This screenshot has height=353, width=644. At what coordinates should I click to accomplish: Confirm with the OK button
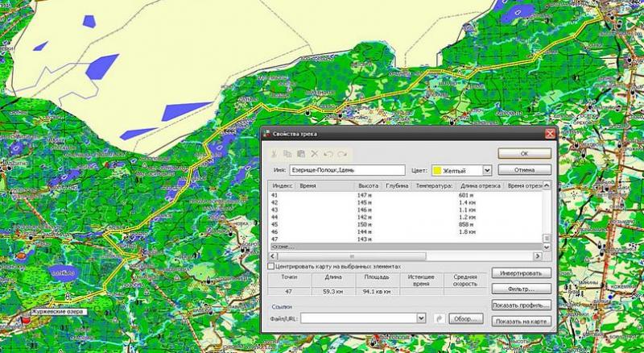pos(525,153)
